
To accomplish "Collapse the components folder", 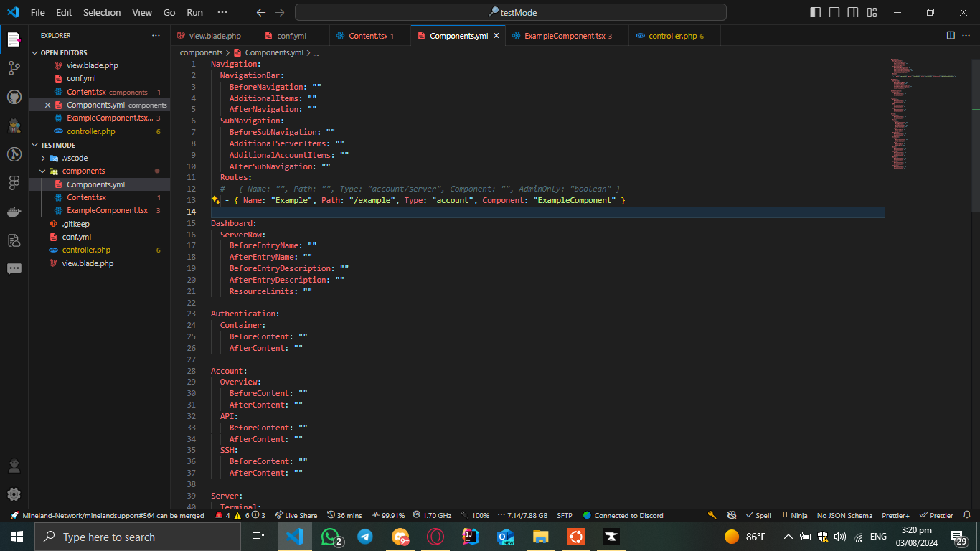I will pos(100,171).
